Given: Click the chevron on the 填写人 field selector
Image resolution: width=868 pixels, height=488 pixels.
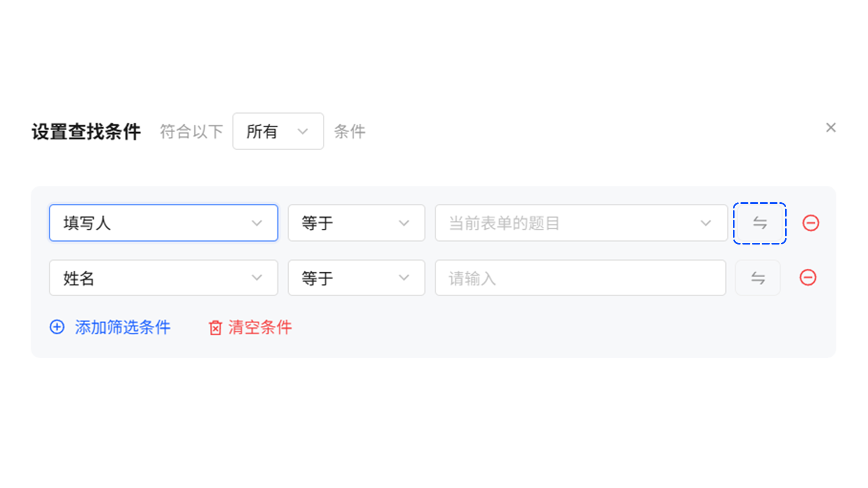Looking at the screenshot, I should pos(257,223).
